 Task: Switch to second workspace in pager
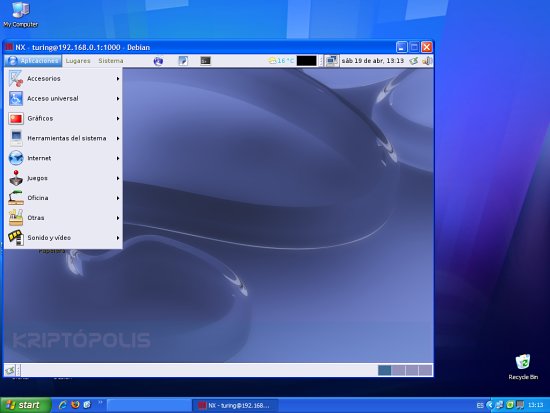point(398,370)
